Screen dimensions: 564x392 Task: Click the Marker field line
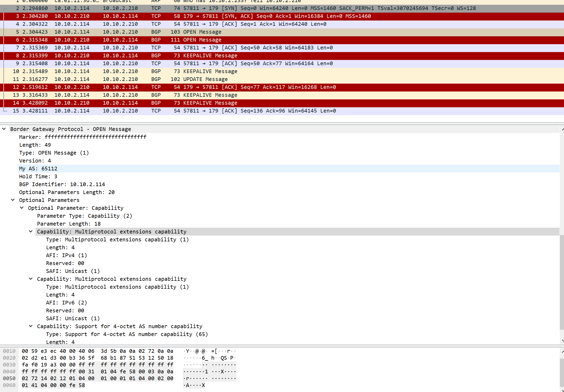[83, 137]
